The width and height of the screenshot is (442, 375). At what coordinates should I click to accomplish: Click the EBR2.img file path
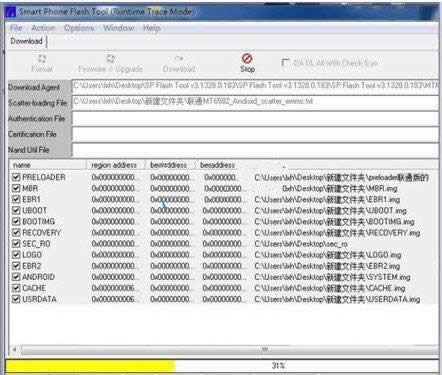tap(327, 266)
